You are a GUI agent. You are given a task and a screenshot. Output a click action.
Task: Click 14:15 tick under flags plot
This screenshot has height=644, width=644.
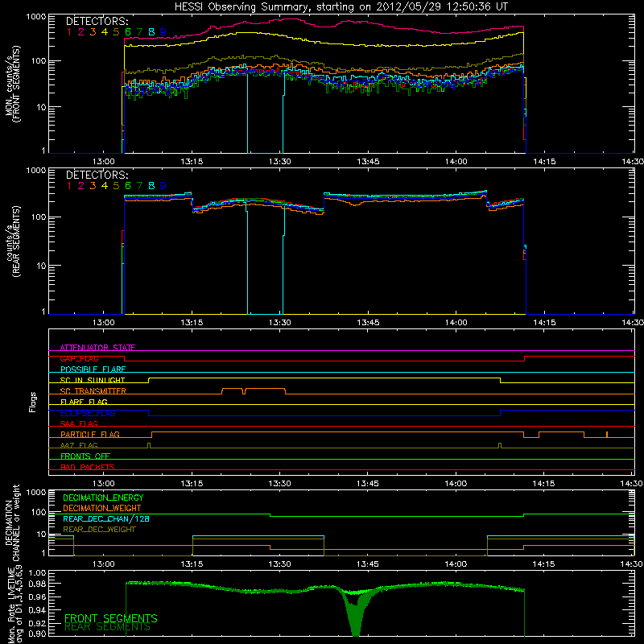(544, 484)
